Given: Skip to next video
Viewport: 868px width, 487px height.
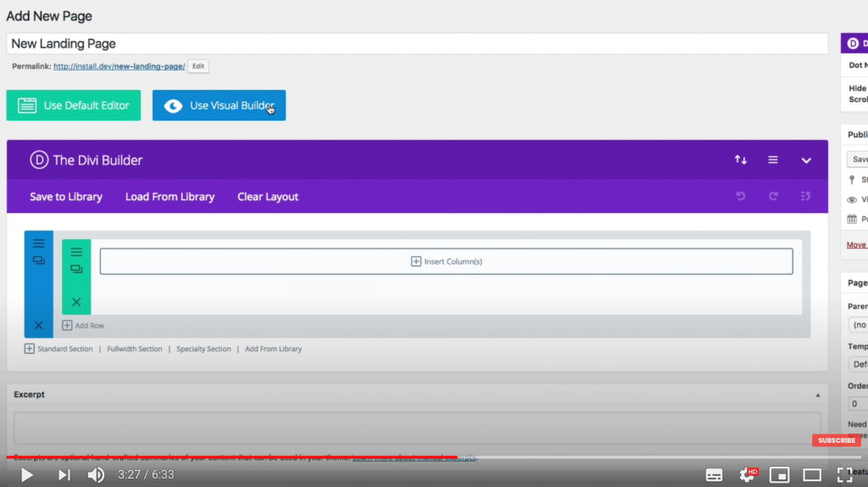Looking at the screenshot, I should pyautogui.click(x=64, y=475).
